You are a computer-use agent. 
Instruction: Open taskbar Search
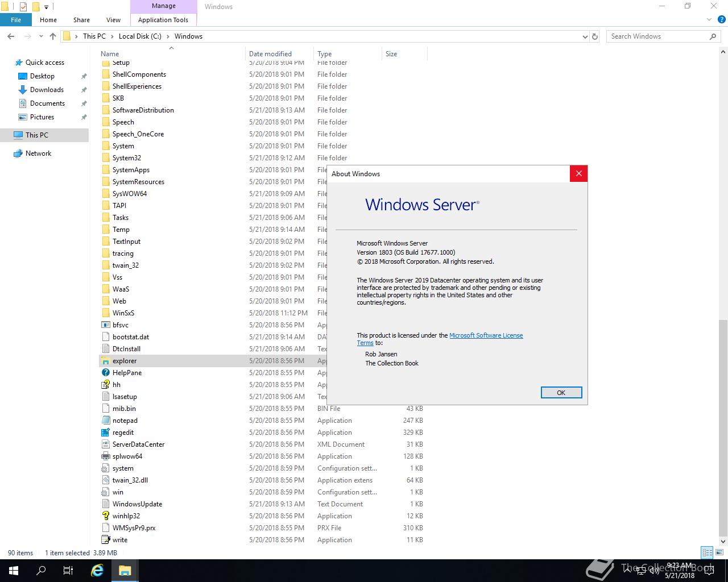pos(41,571)
